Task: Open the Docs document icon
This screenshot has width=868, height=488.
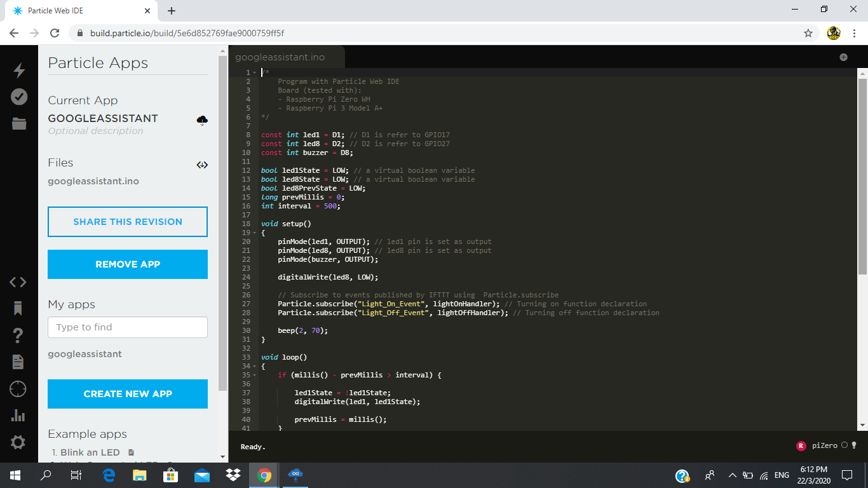Action: [x=18, y=362]
